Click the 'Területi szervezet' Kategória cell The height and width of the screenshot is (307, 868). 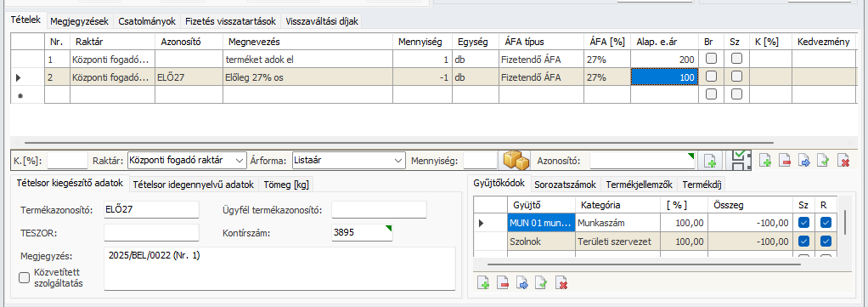[x=617, y=241]
